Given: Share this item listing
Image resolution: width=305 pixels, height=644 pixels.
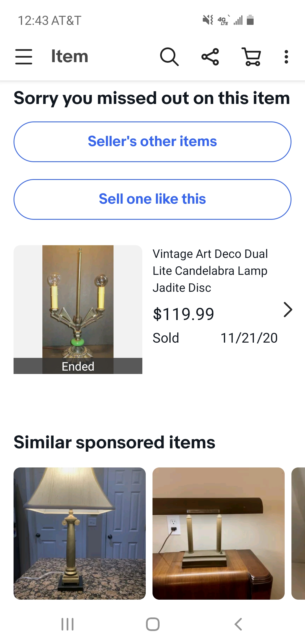Looking at the screenshot, I should coord(210,56).
